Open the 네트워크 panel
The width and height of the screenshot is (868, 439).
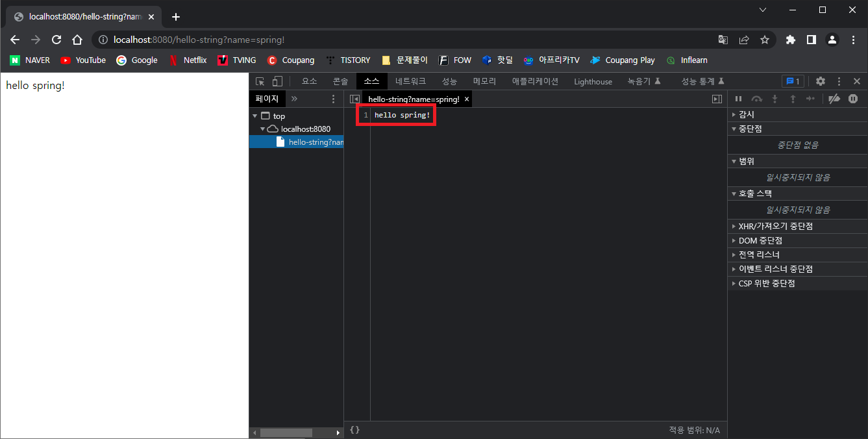point(411,81)
